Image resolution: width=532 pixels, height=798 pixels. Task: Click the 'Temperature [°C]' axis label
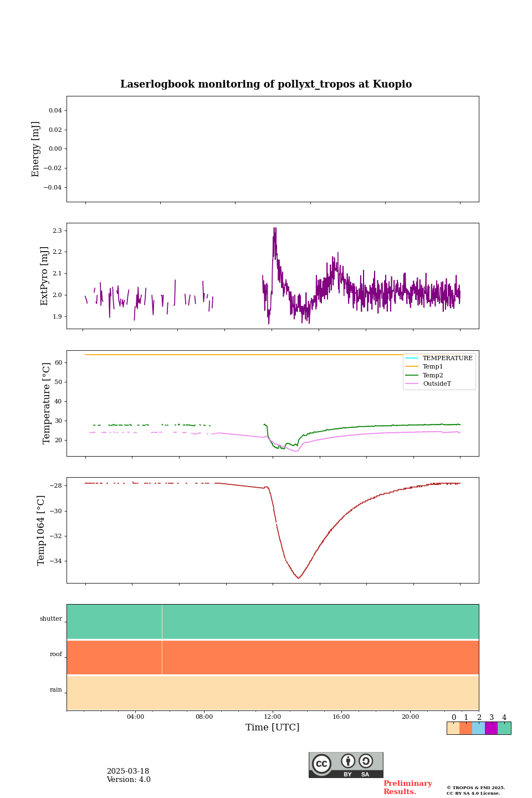[x=47, y=403]
